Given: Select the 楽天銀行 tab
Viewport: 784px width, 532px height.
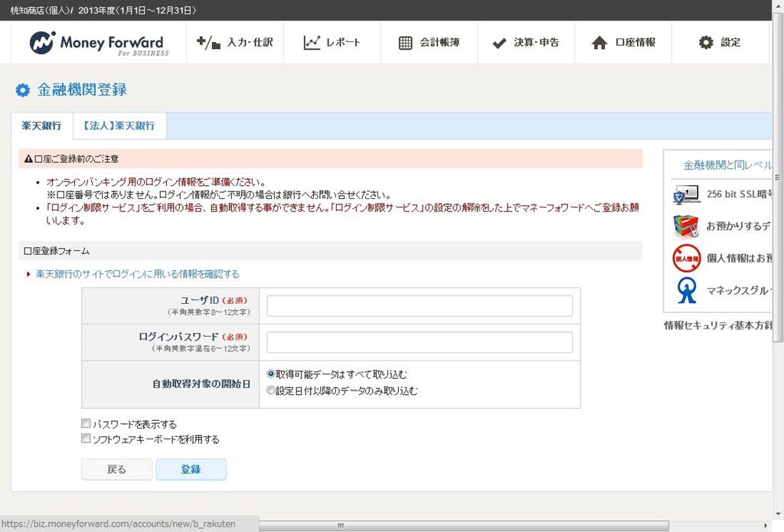Looking at the screenshot, I should tap(42, 126).
